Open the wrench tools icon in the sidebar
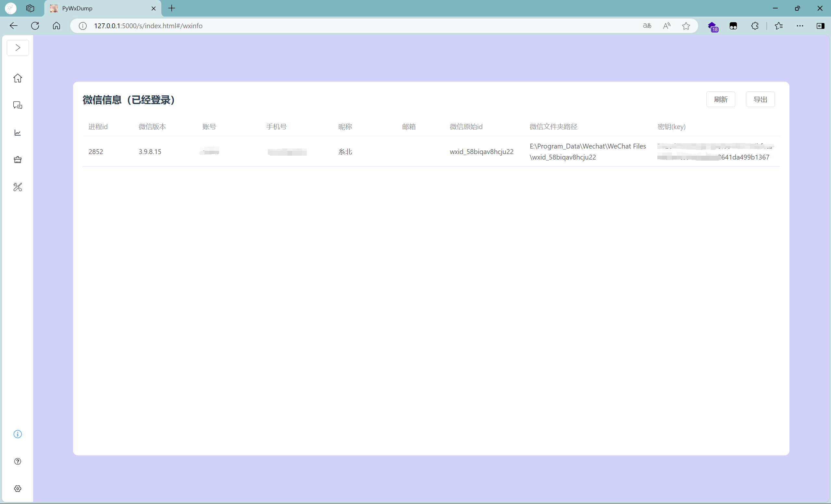Image resolution: width=831 pixels, height=504 pixels. click(18, 187)
